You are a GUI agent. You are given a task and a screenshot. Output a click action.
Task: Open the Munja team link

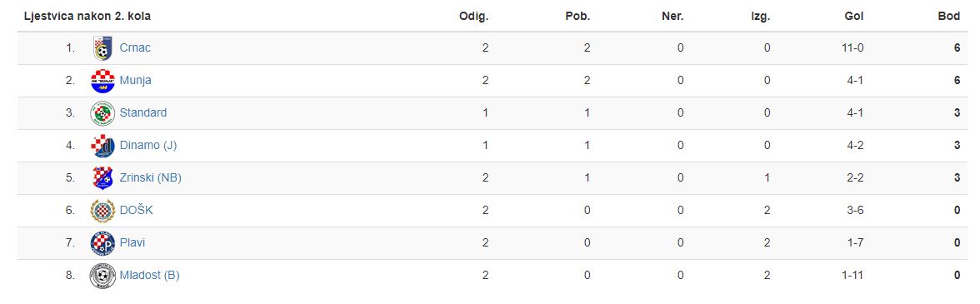pos(135,81)
